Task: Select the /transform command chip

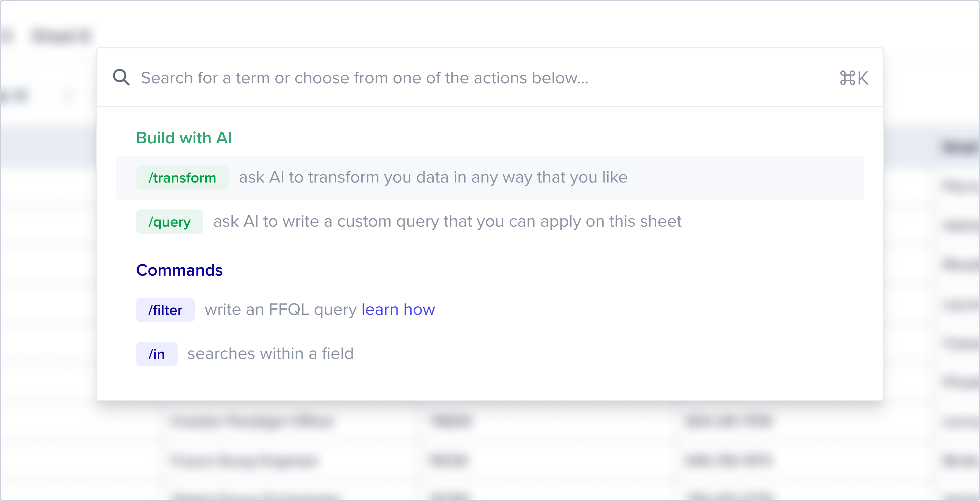Action: tap(182, 178)
